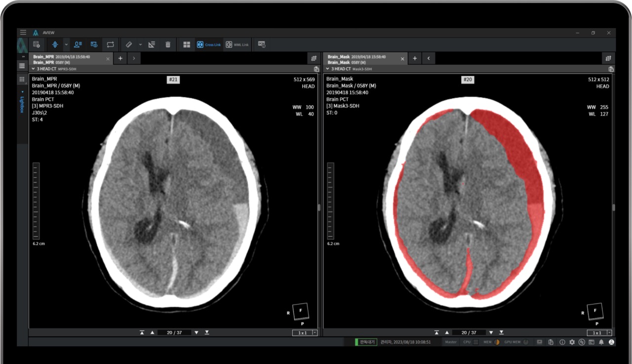The image size is (632, 364).
Task: Select the Brain_MPR tab
Action: pyautogui.click(x=68, y=59)
